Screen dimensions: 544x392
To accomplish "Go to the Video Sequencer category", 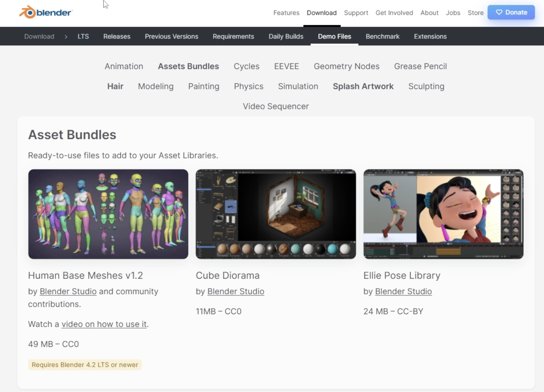I will pyautogui.click(x=276, y=106).
